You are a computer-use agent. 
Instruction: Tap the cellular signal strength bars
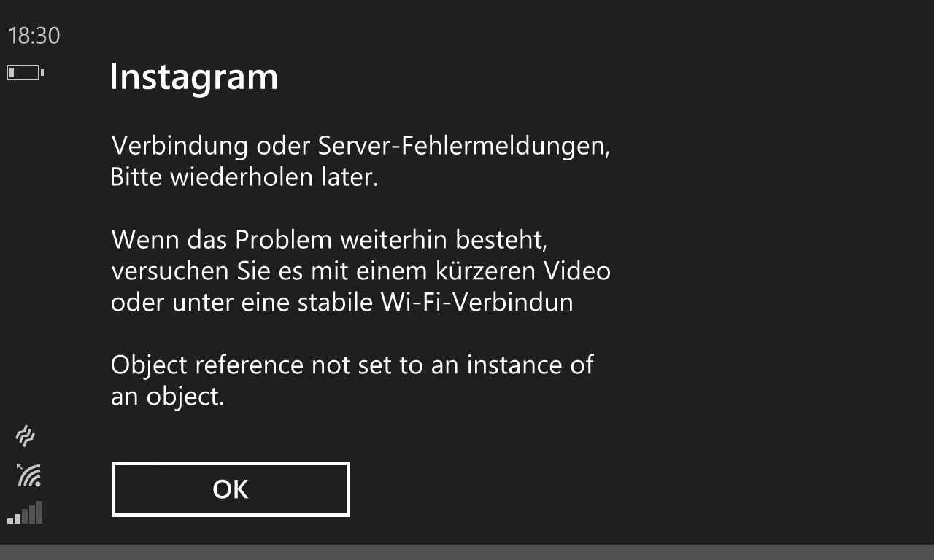coord(25,512)
